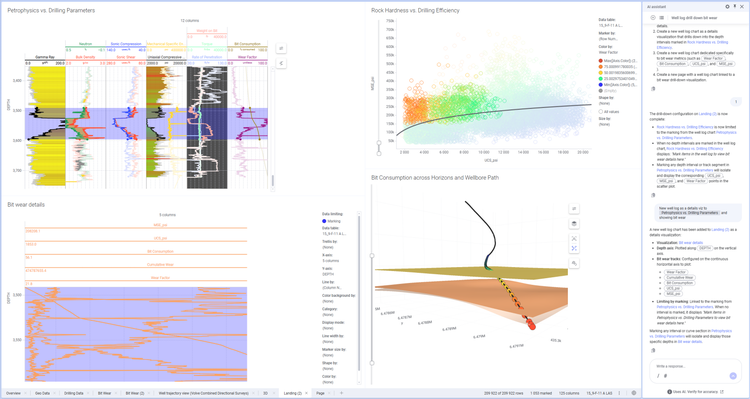Open AI assistant settings gear
The width and height of the screenshot is (750, 399).
point(728,7)
